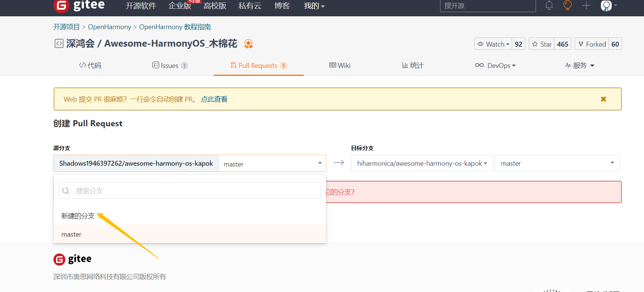Close the yellow PR tip banner
The height and width of the screenshot is (292, 644).
click(603, 99)
